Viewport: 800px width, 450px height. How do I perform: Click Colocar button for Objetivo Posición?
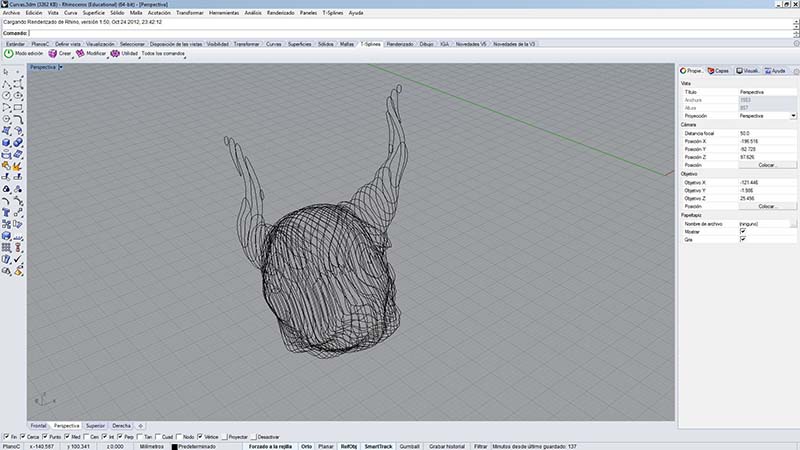click(x=767, y=207)
